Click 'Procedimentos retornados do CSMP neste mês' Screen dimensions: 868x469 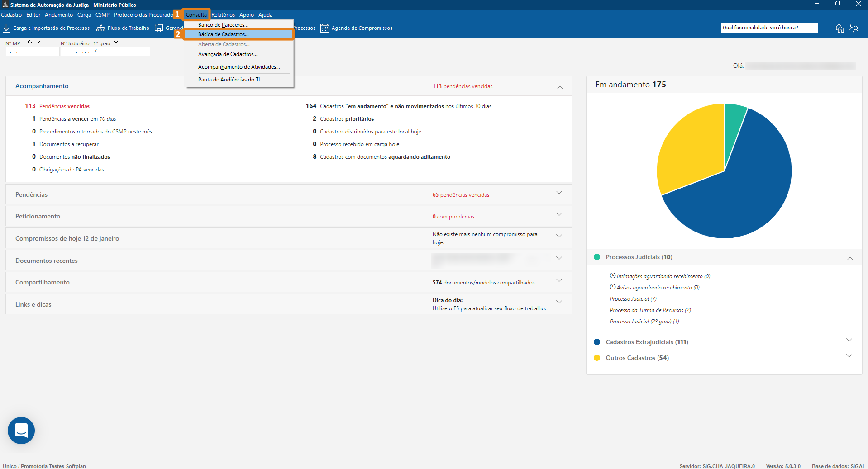[92, 132]
